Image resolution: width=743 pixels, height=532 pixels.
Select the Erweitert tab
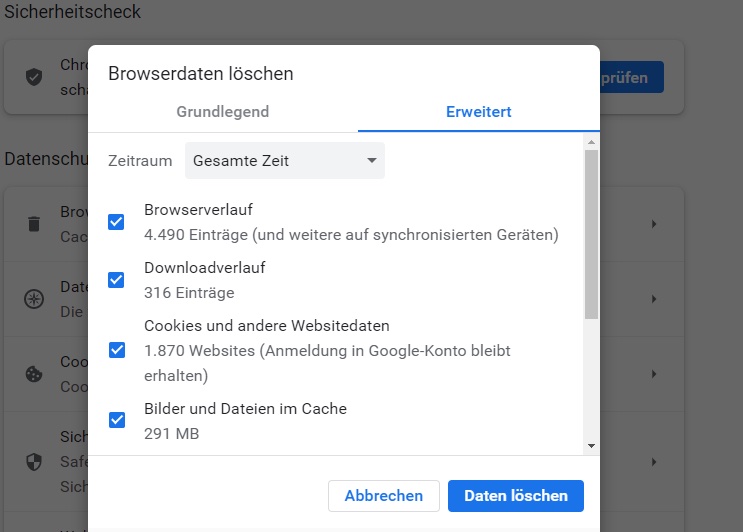pyautogui.click(x=478, y=112)
